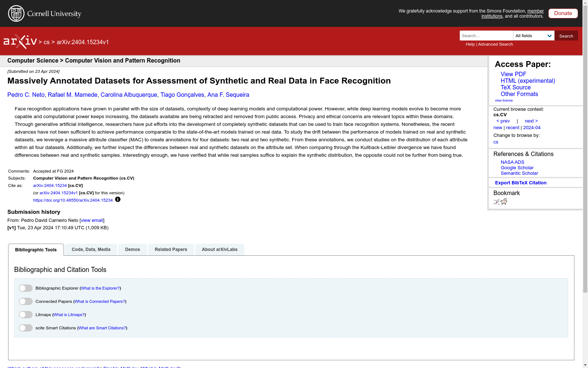Open the About arXivLabs tab
The height and width of the screenshot is (368, 588).
220,250
